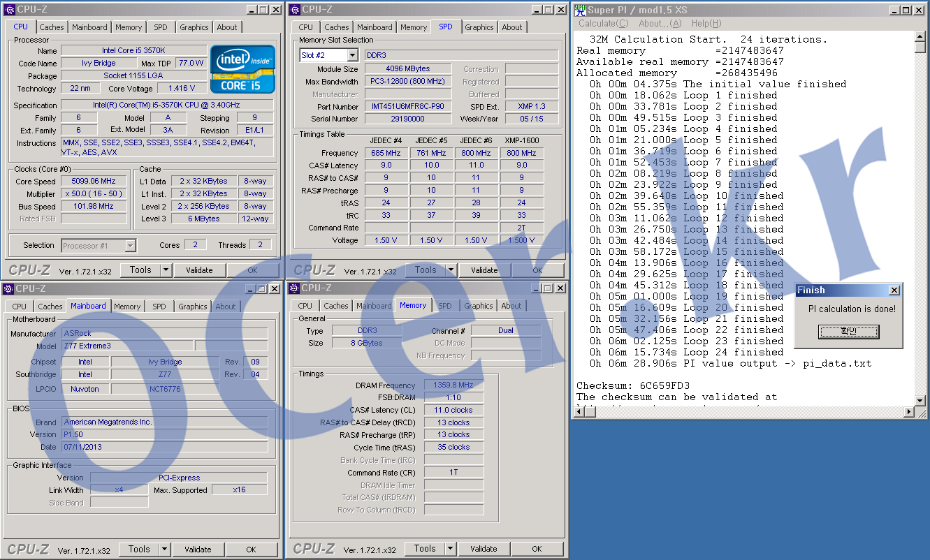The image size is (930, 560).
Task: Click Checksum: 6C659FD3 line in Super PI
Action: 633,385
